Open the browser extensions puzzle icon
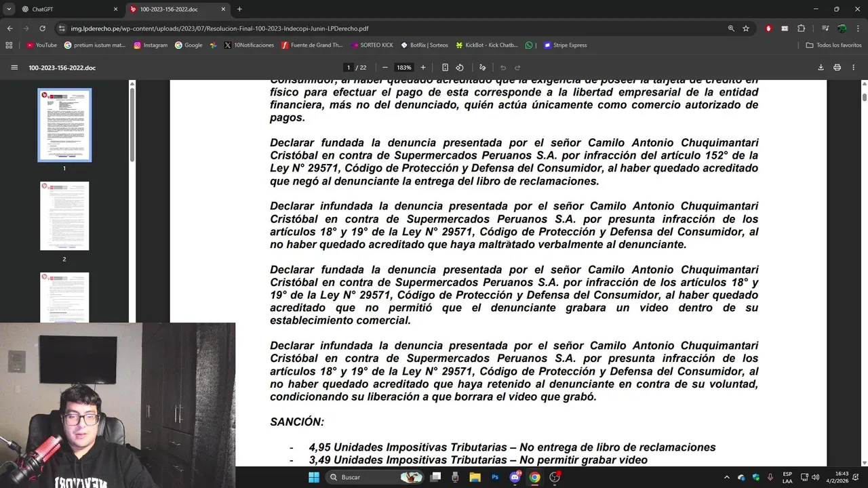 click(x=802, y=28)
